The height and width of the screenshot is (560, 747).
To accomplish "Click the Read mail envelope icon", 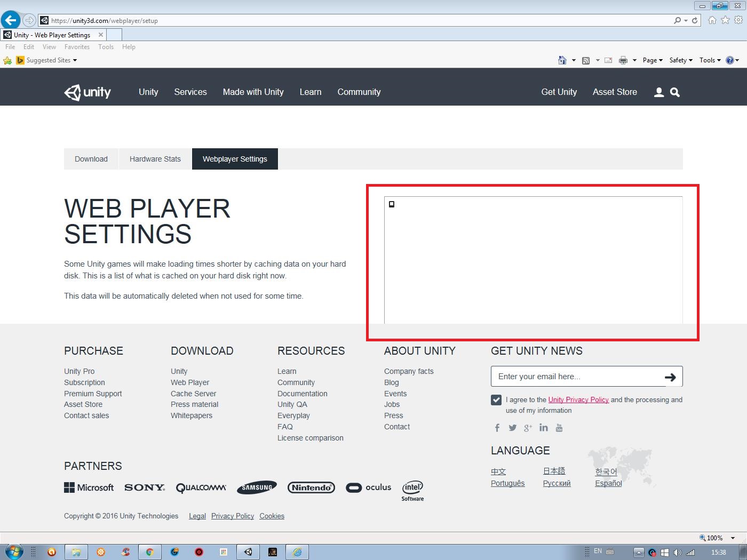I will (x=608, y=60).
